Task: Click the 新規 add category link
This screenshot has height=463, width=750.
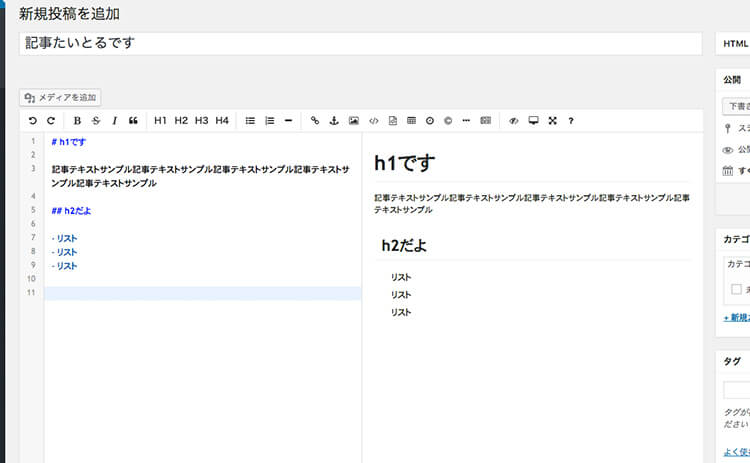Action: coord(736,317)
